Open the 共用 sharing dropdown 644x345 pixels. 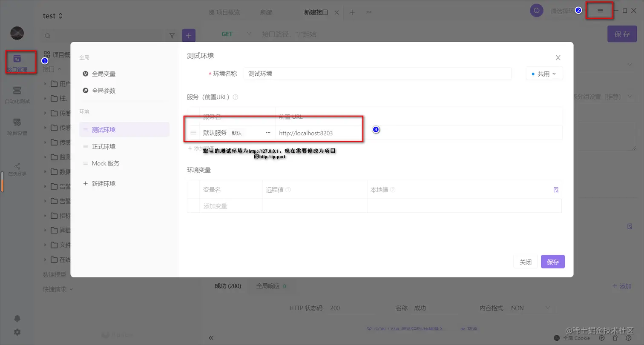tap(544, 74)
